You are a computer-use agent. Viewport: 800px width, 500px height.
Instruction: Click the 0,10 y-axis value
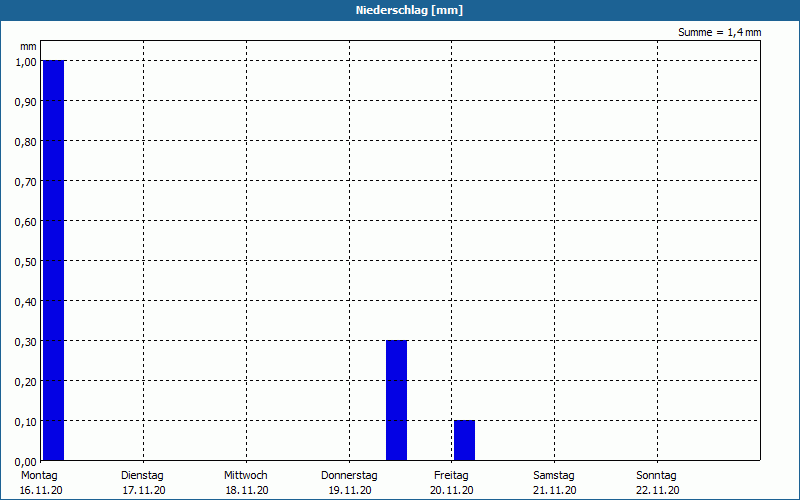pyautogui.click(x=26, y=422)
